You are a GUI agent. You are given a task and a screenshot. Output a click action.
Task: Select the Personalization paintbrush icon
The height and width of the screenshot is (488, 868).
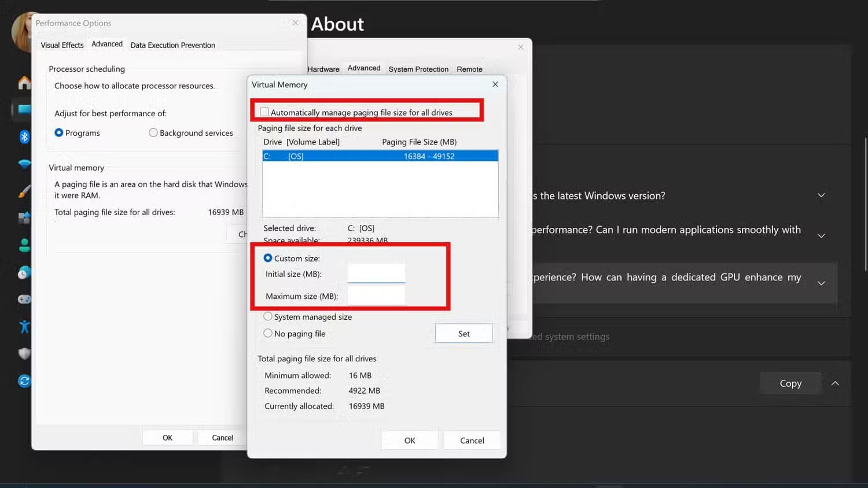point(24,191)
